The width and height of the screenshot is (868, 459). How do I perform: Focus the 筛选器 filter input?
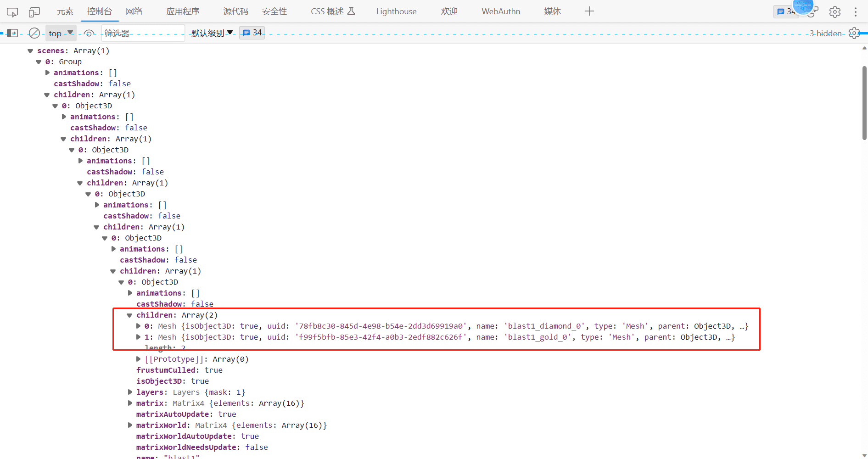pos(143,33)
